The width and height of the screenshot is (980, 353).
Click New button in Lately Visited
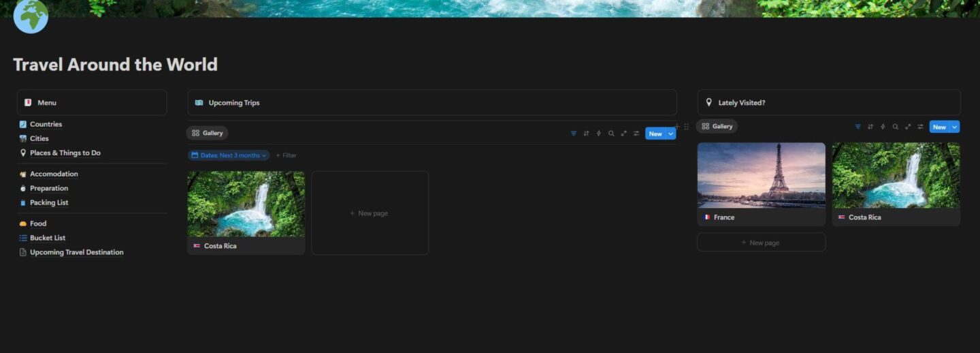click(x=939, y=127)
